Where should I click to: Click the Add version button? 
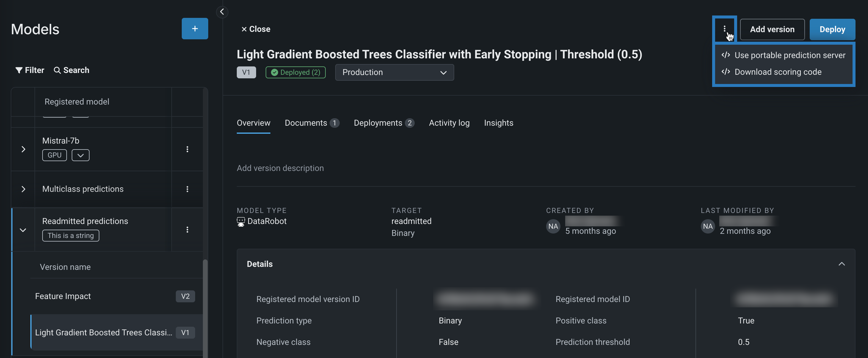(x=772, y=29)
